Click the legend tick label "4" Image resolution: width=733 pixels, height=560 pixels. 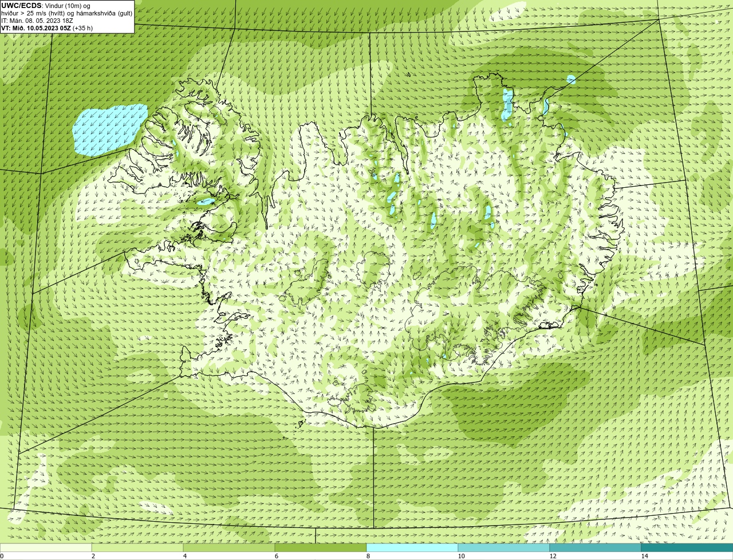coord(184,556)
